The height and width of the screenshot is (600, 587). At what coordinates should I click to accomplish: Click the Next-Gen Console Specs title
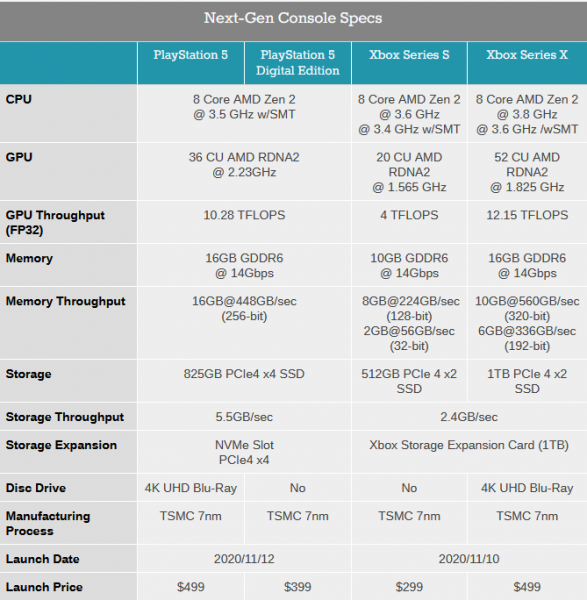click(293, 18)
